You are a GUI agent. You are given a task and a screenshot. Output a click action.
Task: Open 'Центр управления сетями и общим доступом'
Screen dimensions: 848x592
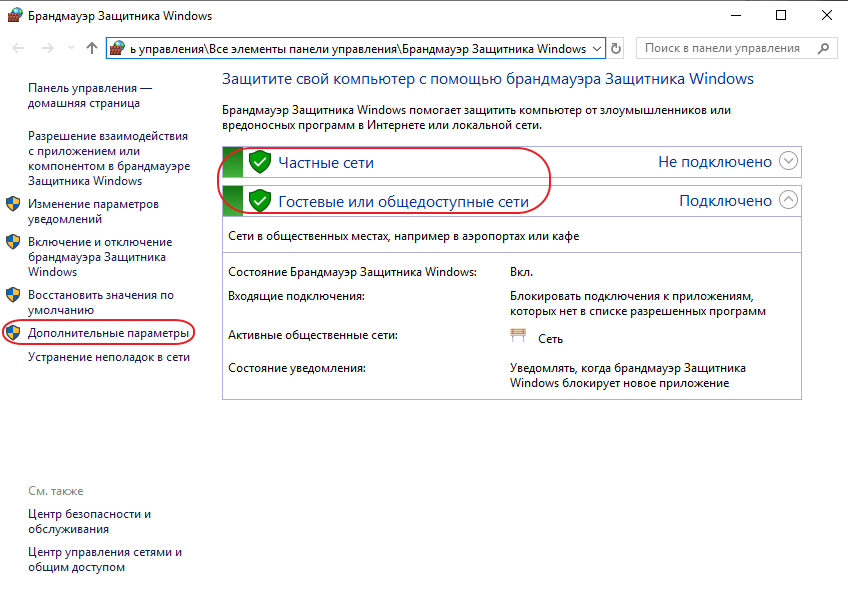click(x=105, y=560)
